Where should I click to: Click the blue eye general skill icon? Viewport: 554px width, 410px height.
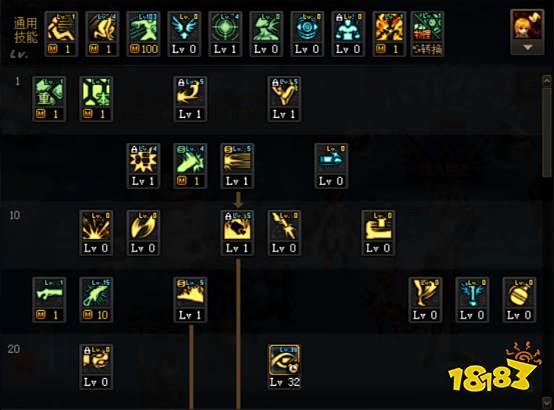tap(307, 34)
